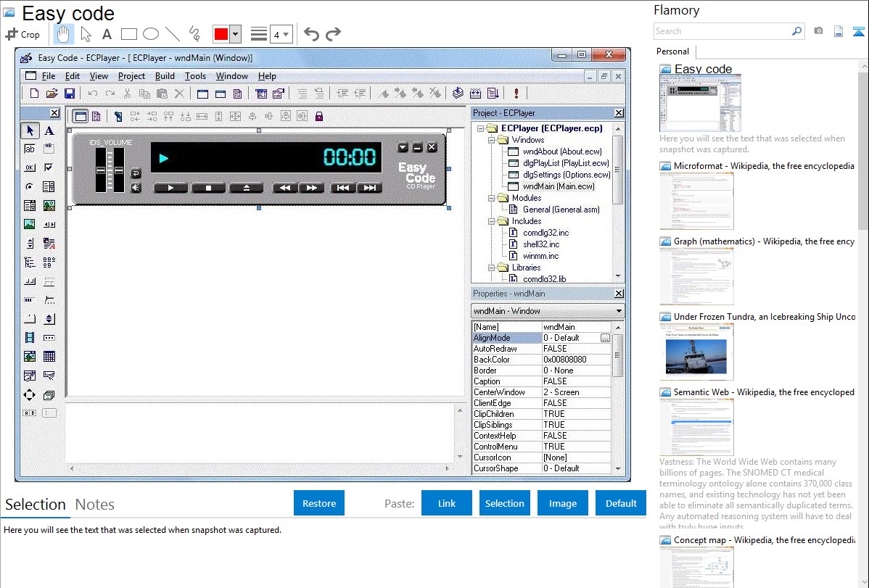Undo the last annotation
Image resolution: width=869 pixels, height=588 pixels.
click(311, 34)
